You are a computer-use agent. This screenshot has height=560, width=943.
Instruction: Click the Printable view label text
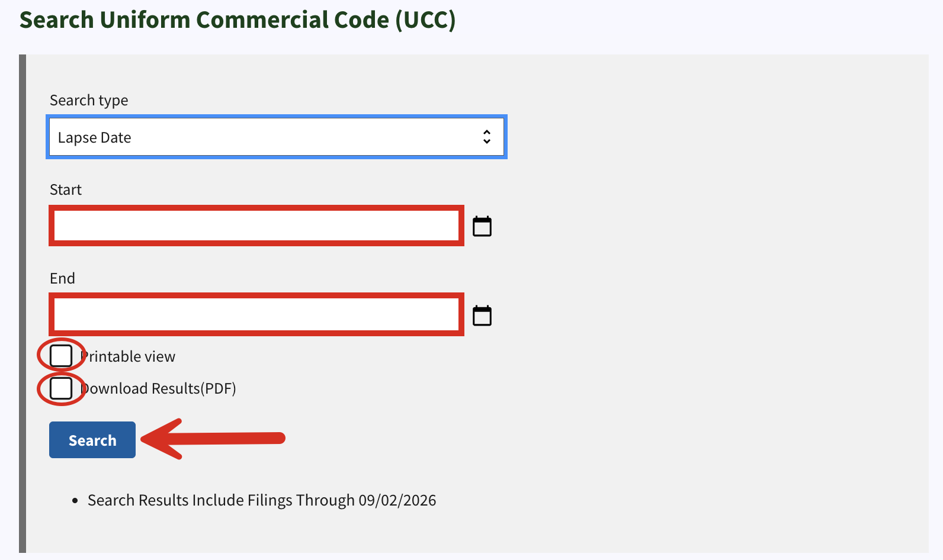pyautogui.click(x=128, y=356)
